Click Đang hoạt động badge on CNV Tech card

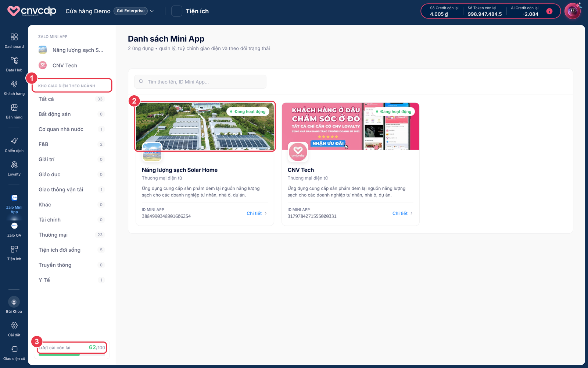pos(394,112)
